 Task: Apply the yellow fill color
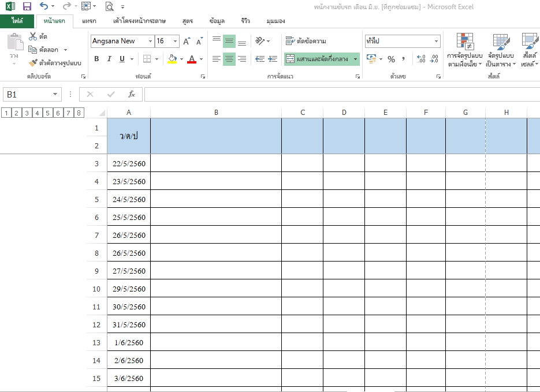[x=172, y=59]
